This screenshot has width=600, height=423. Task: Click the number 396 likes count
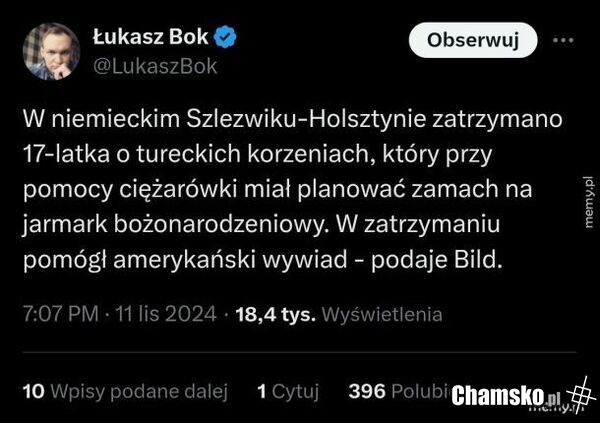coord(366,391)
